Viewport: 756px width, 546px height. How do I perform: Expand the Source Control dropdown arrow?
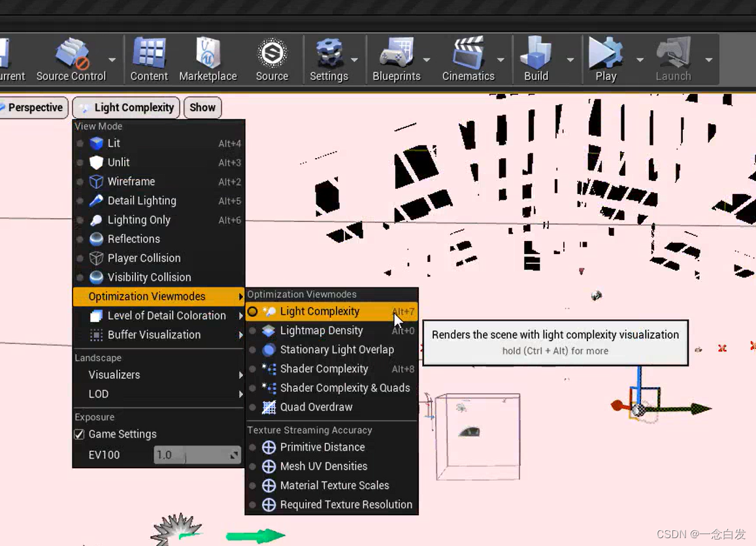pyautogui.click(x=112, y=59)
